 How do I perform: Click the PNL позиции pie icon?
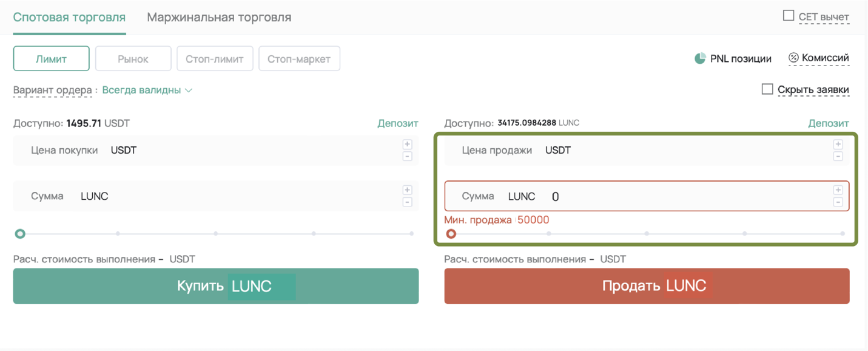tap(700, 58)
